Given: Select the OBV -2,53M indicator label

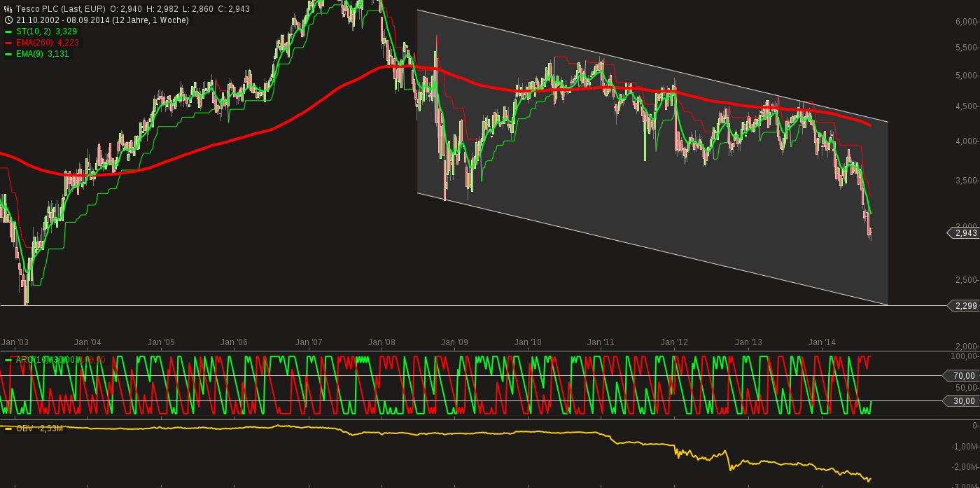Looking at the screenshot, I should (40, 428).
